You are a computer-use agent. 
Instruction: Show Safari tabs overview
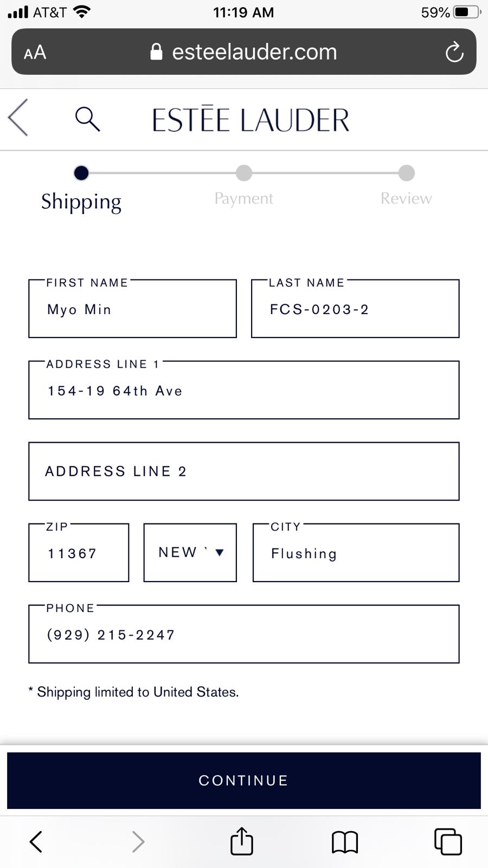448,842
